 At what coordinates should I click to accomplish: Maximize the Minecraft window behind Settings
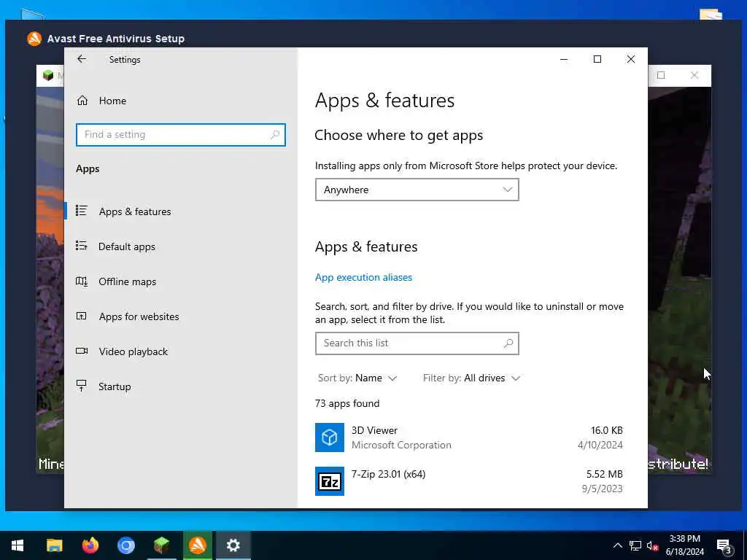click(661, 75)
